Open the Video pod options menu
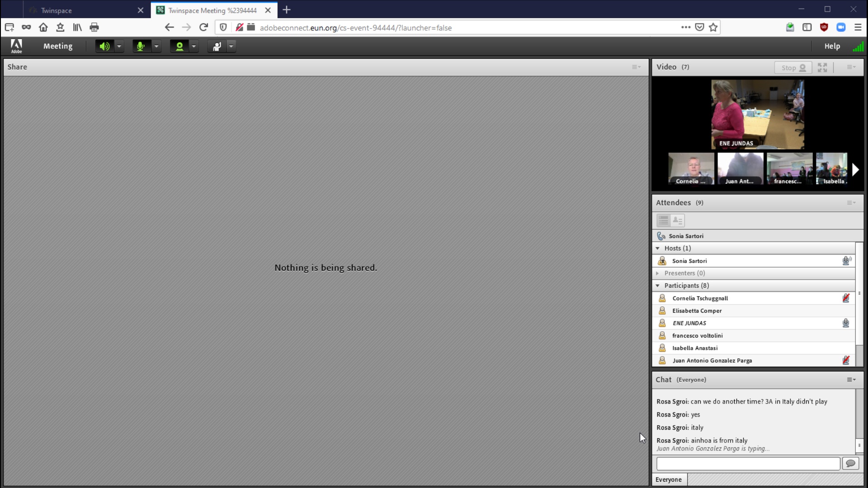The image size is (868, 488). point(851,67)
